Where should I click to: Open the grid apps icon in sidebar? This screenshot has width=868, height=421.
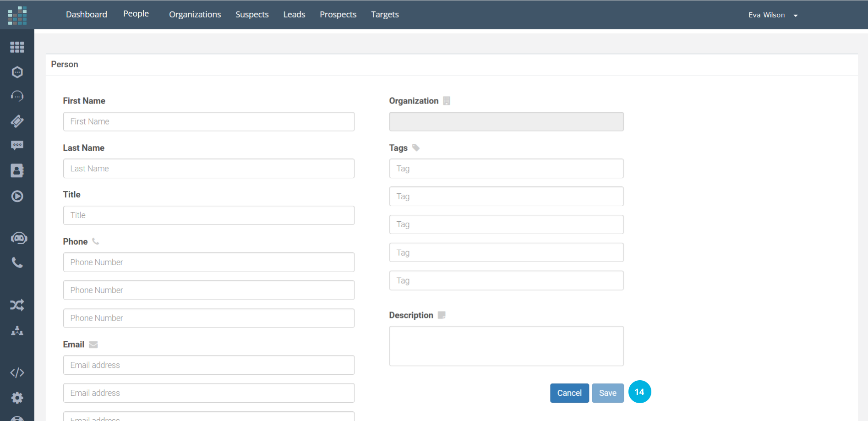coord(17,47)
